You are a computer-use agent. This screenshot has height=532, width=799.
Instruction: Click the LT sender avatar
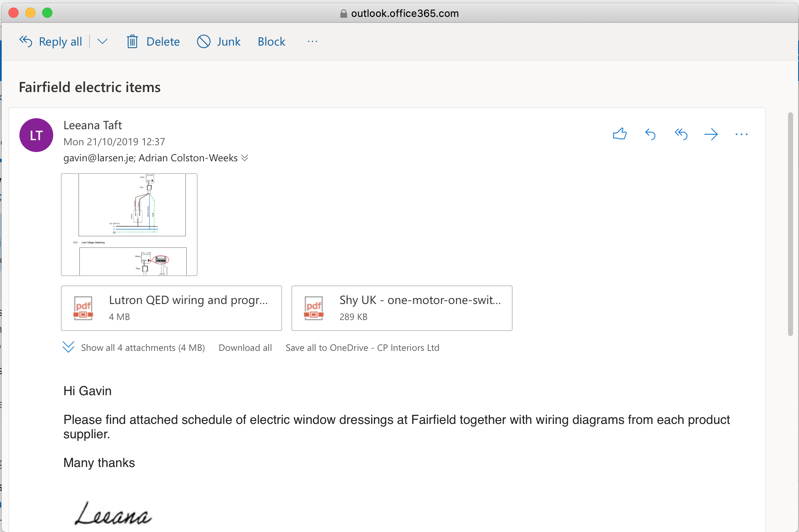pos(36,135)
